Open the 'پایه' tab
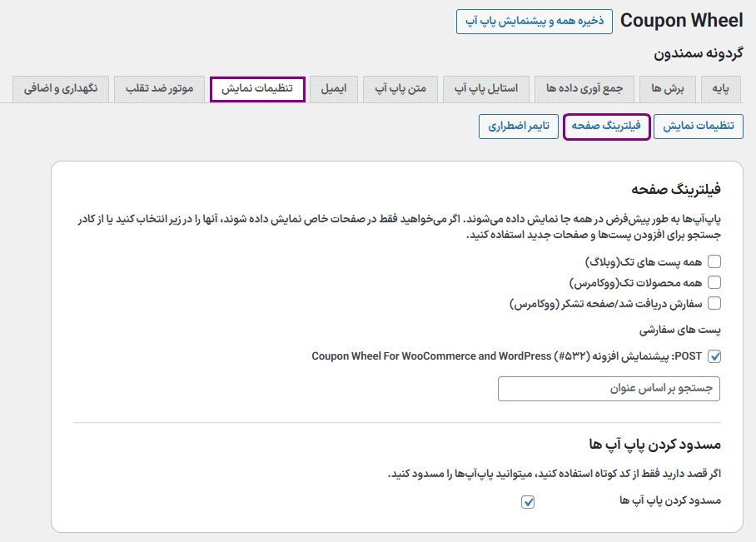This screenshot has width=756, height=542. [x=720, y=89]
